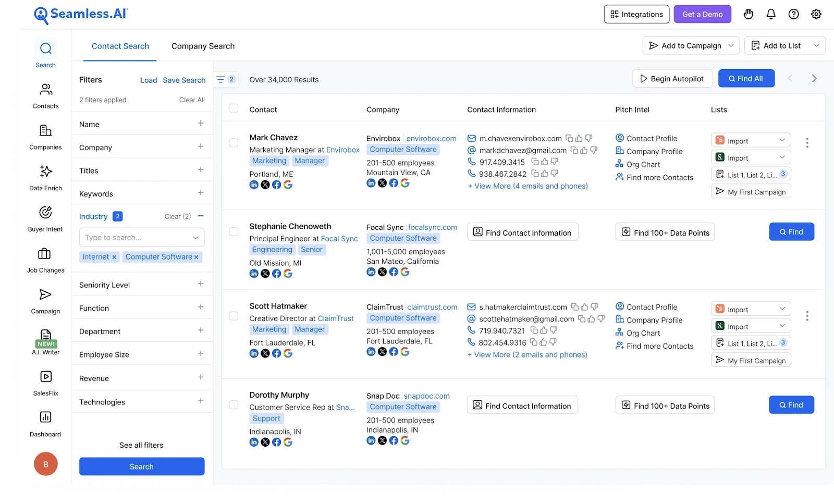Click the user avatar B
Viewport: 834px width, 504px height.
pos(46,464)
